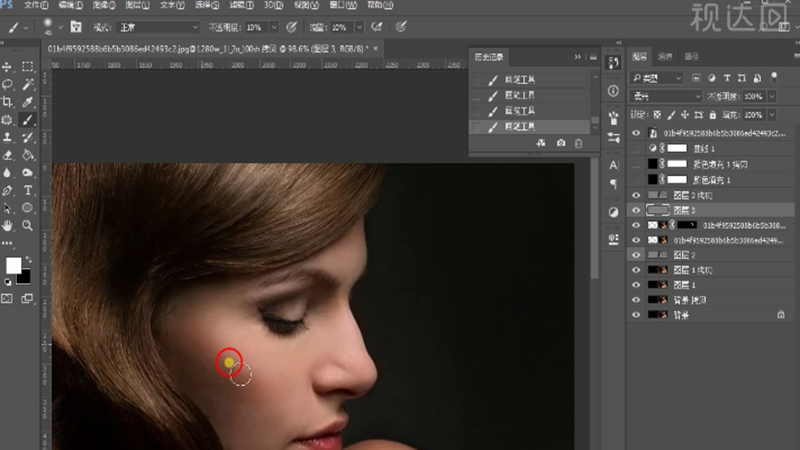Select the Eraser tool
Image resolution: width=800 pixels, height=450 pixels.
coord(7,155)
